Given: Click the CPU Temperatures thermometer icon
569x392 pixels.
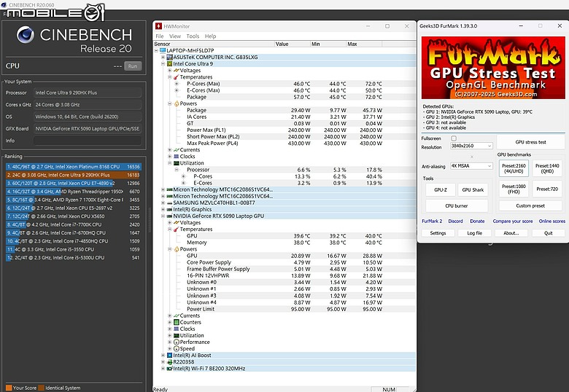Looking at the screenshot, I should tap(177, 77).
